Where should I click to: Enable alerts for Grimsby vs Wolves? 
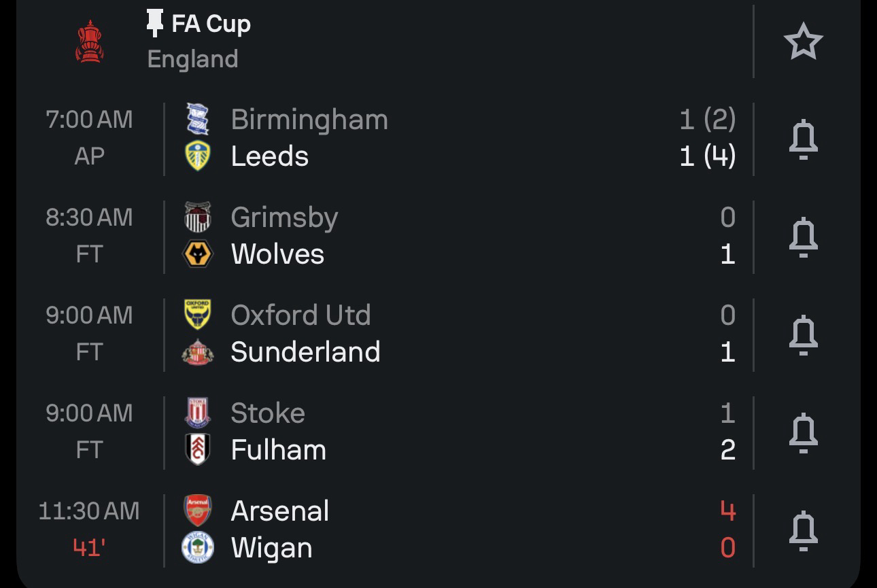[803, 237]
